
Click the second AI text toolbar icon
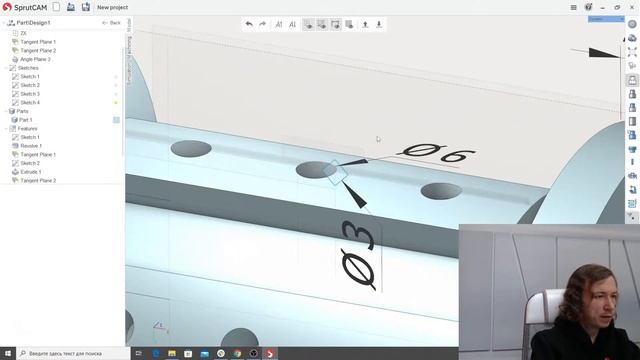click(292, 24)
